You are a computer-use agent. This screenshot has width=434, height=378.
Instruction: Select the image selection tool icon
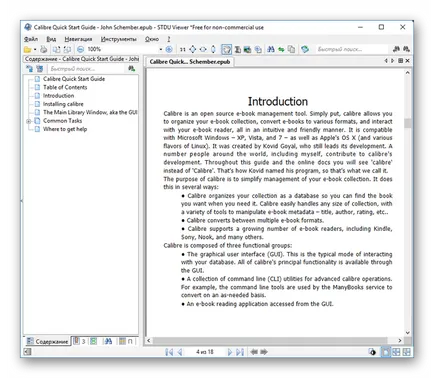coord(247,50)
